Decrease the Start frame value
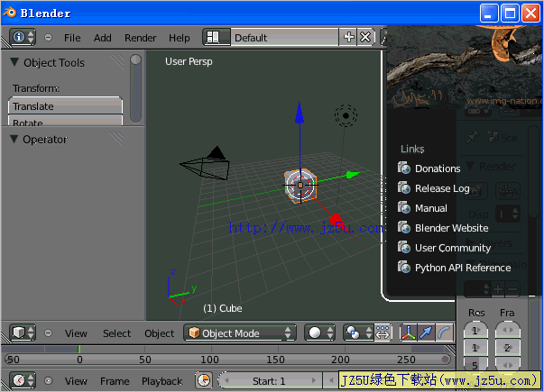Viewport: 544px width, 392px height. (x=226, y=381)
